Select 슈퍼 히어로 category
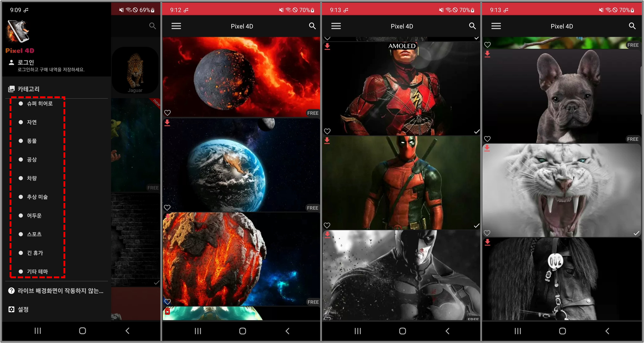The image size is (644, 343). click(40, 104)
